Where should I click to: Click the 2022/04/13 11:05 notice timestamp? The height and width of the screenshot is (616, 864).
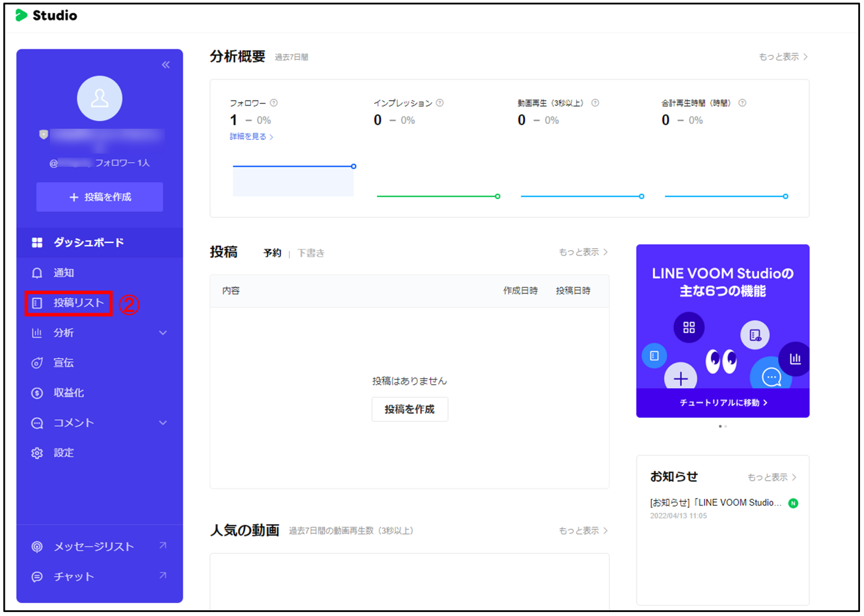click(x=679, y=516)
